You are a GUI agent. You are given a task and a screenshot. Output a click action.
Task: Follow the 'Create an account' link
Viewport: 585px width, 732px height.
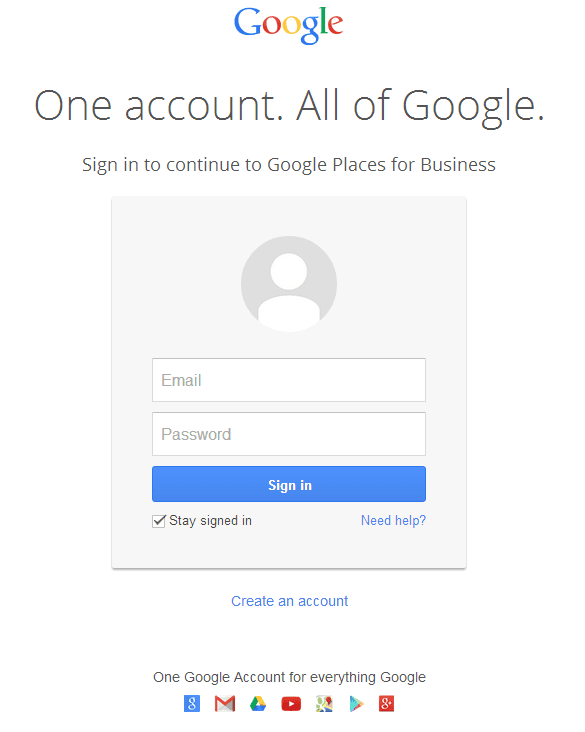coord(289,601)
